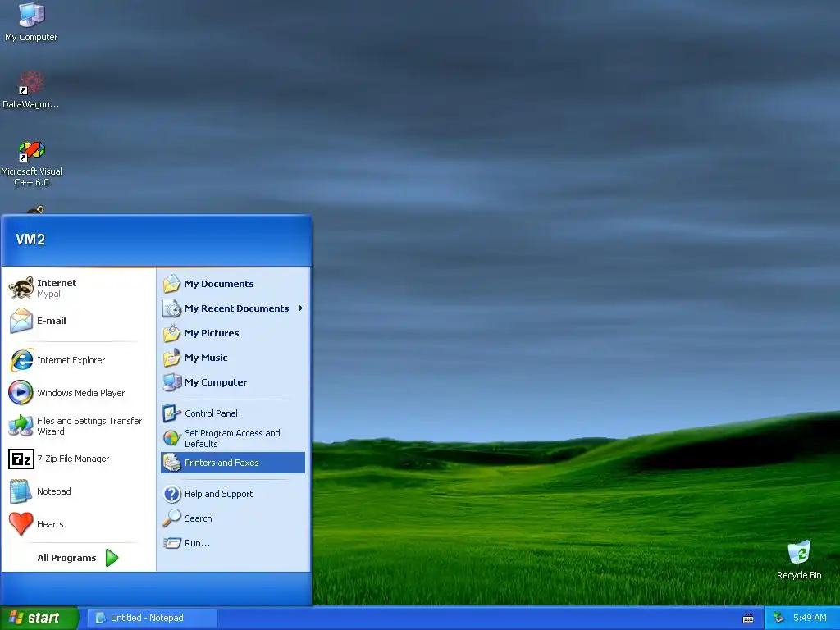Open My Pictures folder icon
Screen dimensions: 840x630
172,333
